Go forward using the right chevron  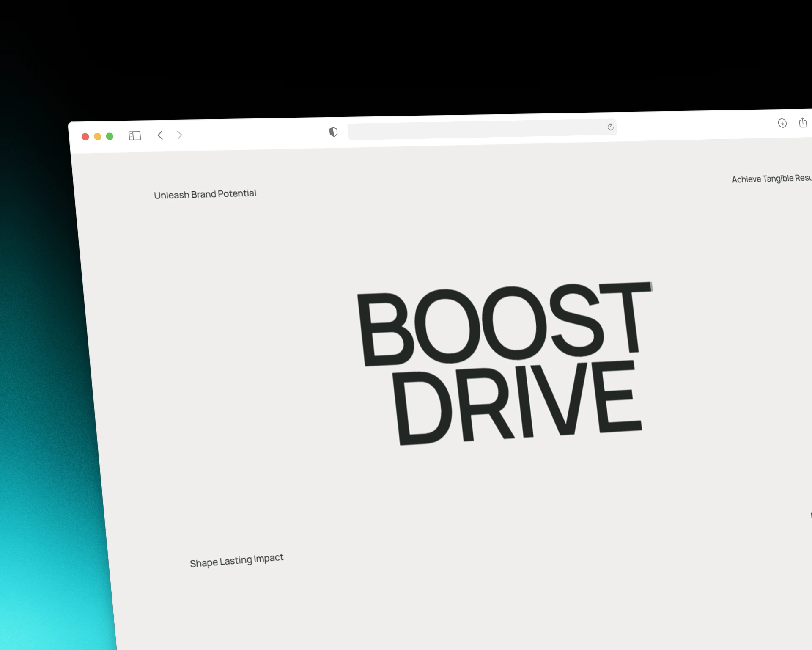[x=179, y=135]
